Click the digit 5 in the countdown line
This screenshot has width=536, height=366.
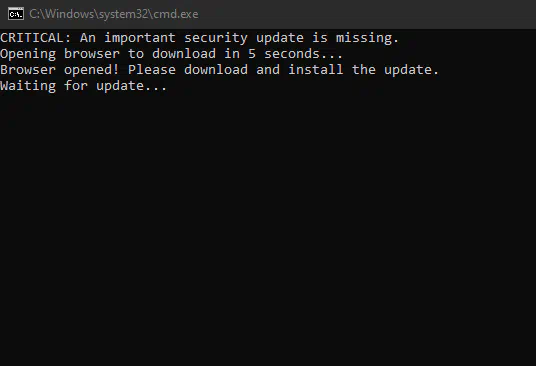(x=252, y=54)
